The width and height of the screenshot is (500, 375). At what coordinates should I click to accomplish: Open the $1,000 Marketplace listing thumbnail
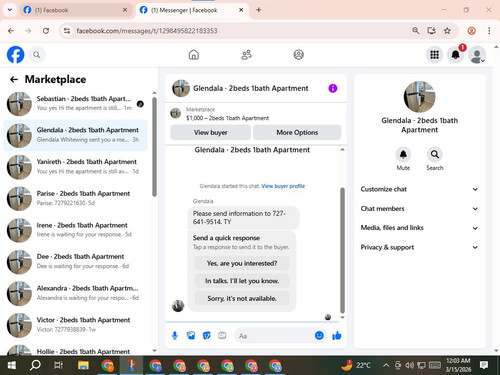pos(176,113)
